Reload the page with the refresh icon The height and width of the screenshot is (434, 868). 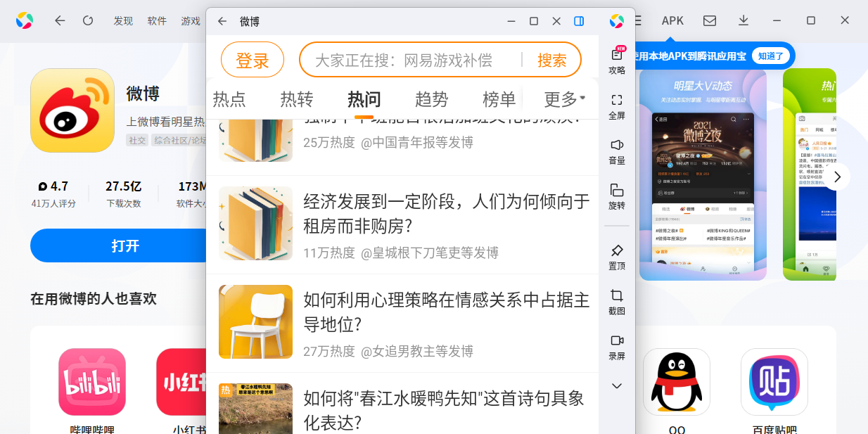click(87, 20)
